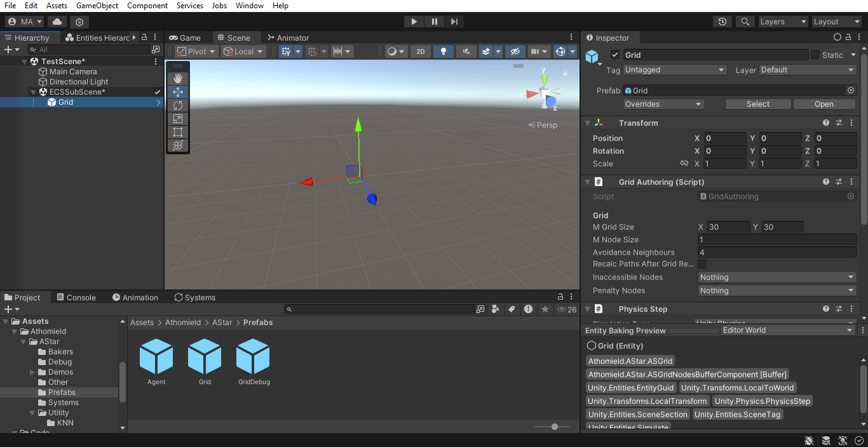Select the Rect tool in scene toolbar

tap(178, 132)
